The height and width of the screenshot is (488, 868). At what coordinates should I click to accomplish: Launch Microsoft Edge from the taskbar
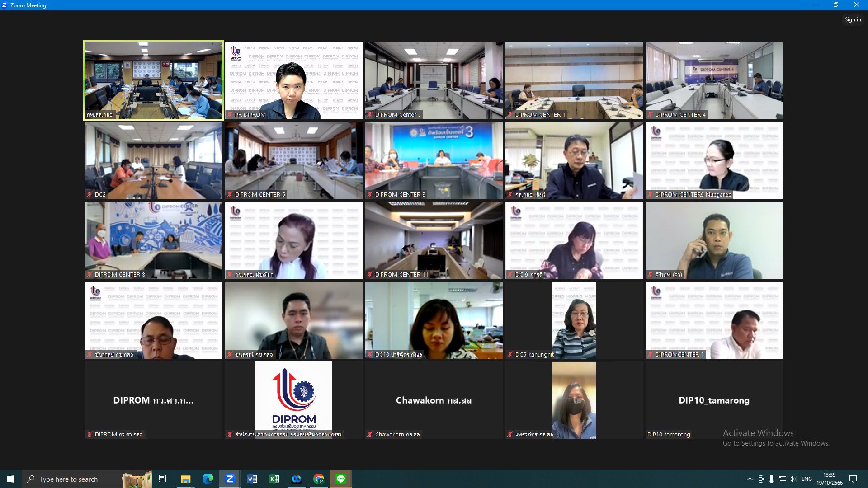coord(208,479)
